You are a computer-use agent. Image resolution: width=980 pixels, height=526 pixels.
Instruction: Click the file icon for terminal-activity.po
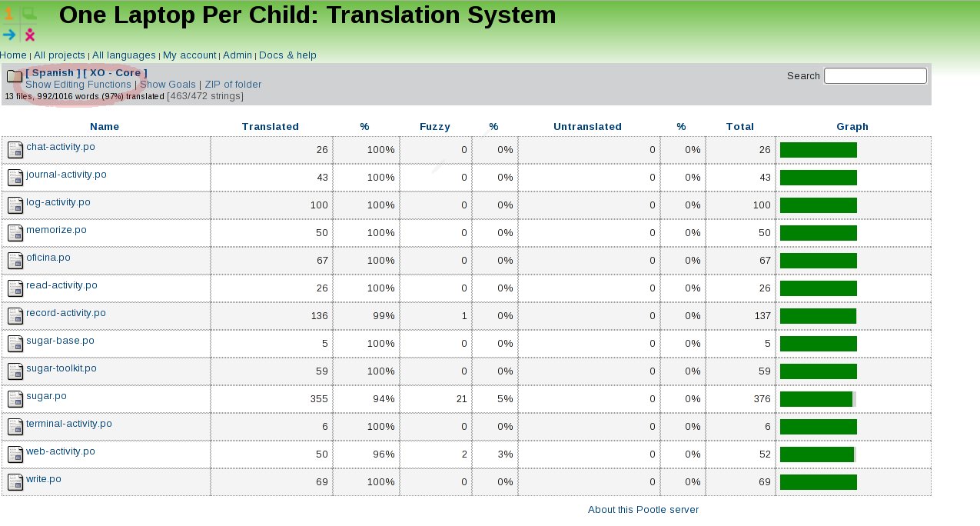point(15,427)
